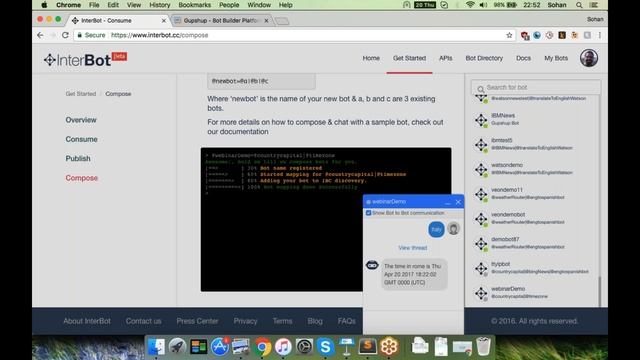Open the FAQs footer link
This screenshot has height=360, width=640.
pyautogui.click(x=347, y=321)
